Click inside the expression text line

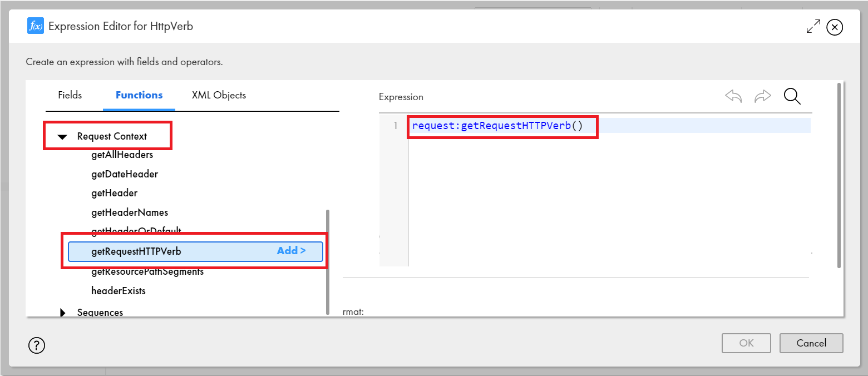(x=609, y=126)
